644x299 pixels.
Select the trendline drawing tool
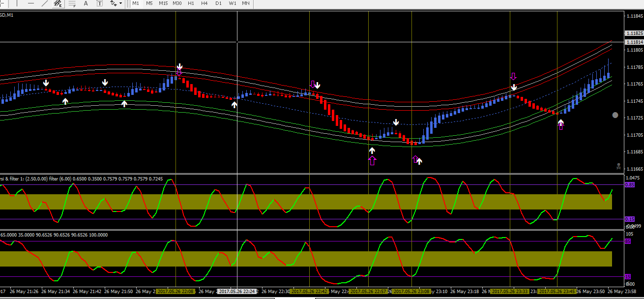45,3
